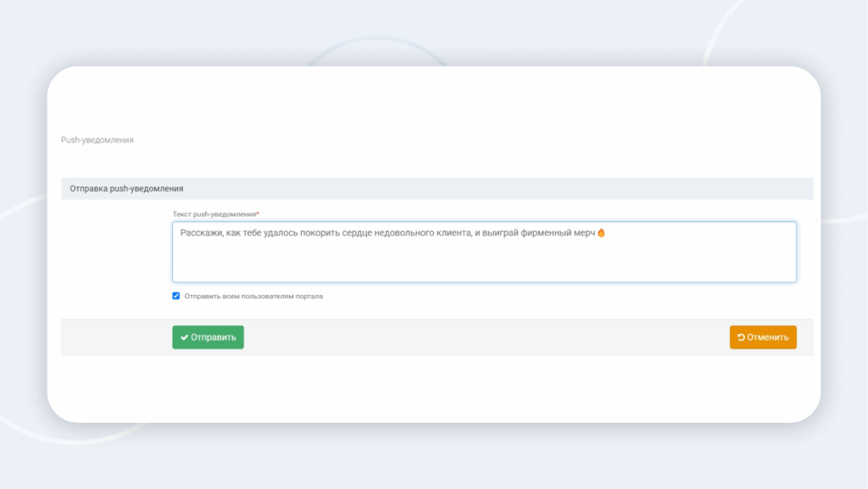The image size is (868, 489).
Task: Open the Push-уведомления breadcrumb at the top
Action: (97, 140)
